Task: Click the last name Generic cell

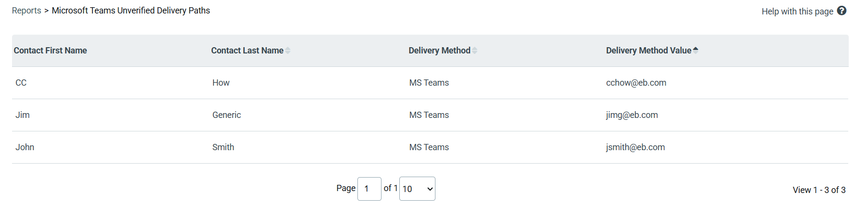Action: click(x=226, y=115)
